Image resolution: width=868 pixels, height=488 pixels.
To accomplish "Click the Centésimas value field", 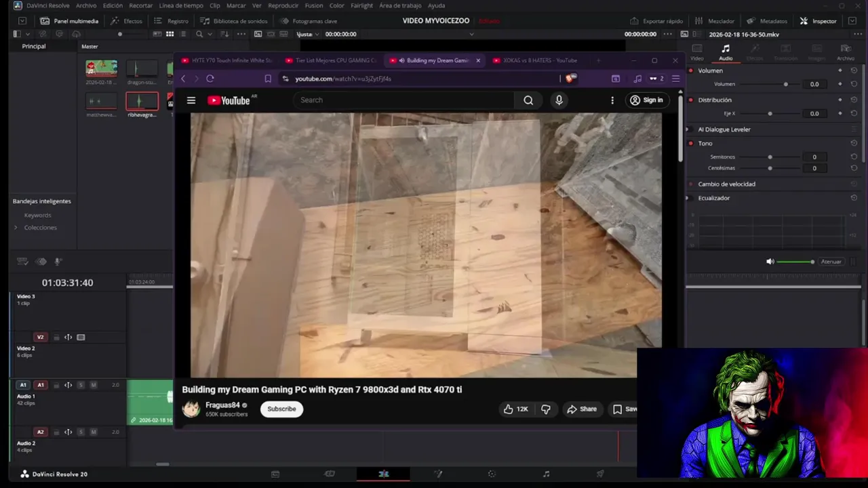I will pyautogui.click(x=814, y=168).
